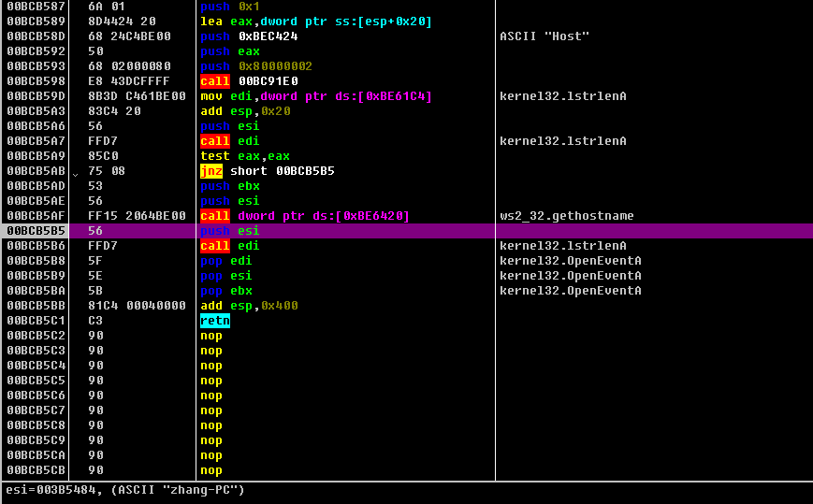Click lstrlenA comment on the 00BCB5A7 row
The height and width of the screenshot is (504, 813).
(x=563, y=141)
